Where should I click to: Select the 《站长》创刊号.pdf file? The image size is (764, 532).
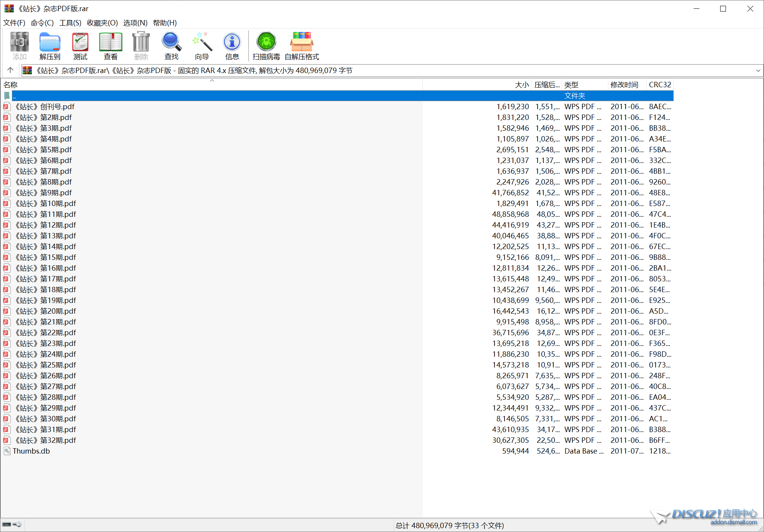click(45, 107)
